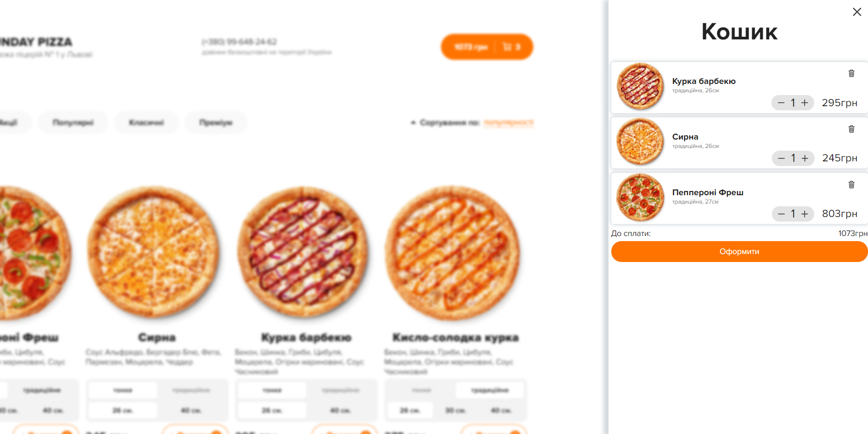The width and height of the screenshot is (868, 434).
Task: Select the Популярні category tab
Action: [x=73, y=122]
